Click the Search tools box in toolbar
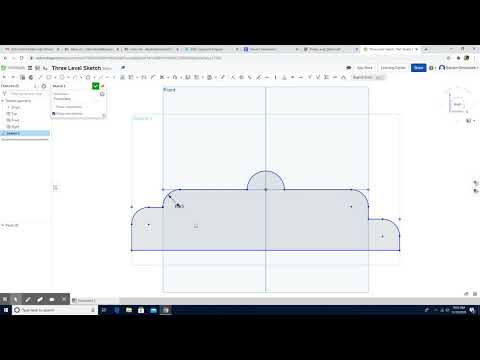Screen dimensions: 480x360 click(x=368, y=77)
